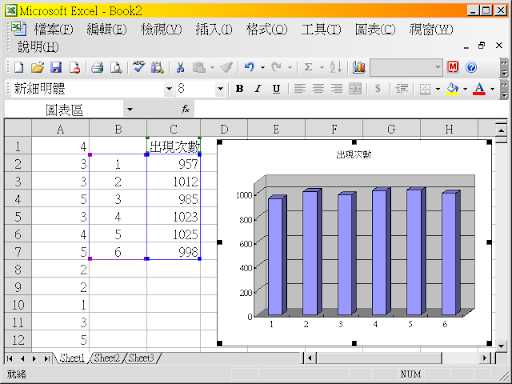512x384 pixels.
Task: Toggle Italic formatting
Action: pos(258,89)
